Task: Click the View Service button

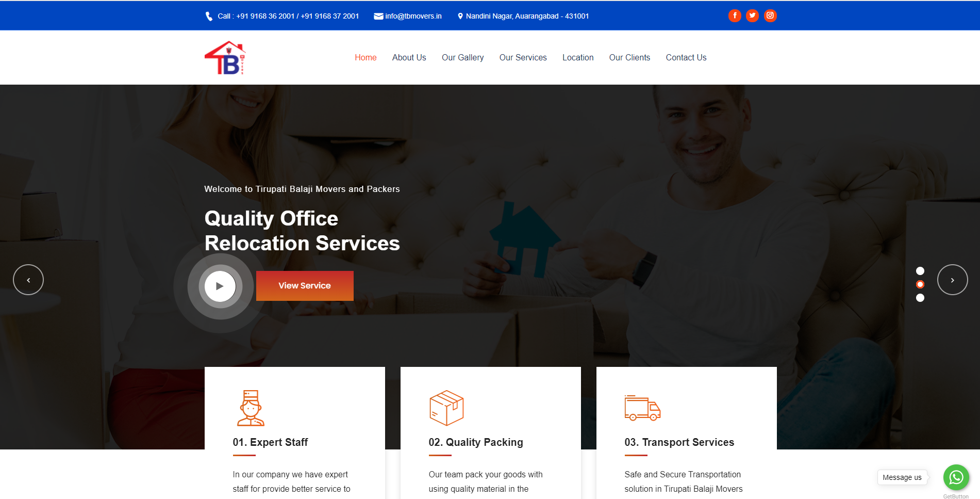Action: pyautogui.click(x=305, y=286)
